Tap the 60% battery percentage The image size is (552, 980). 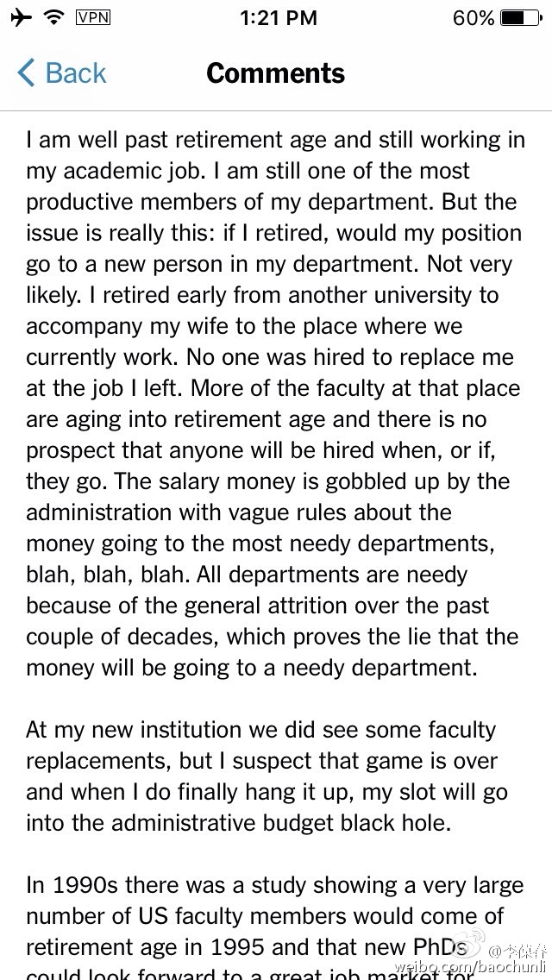(474, 17)
